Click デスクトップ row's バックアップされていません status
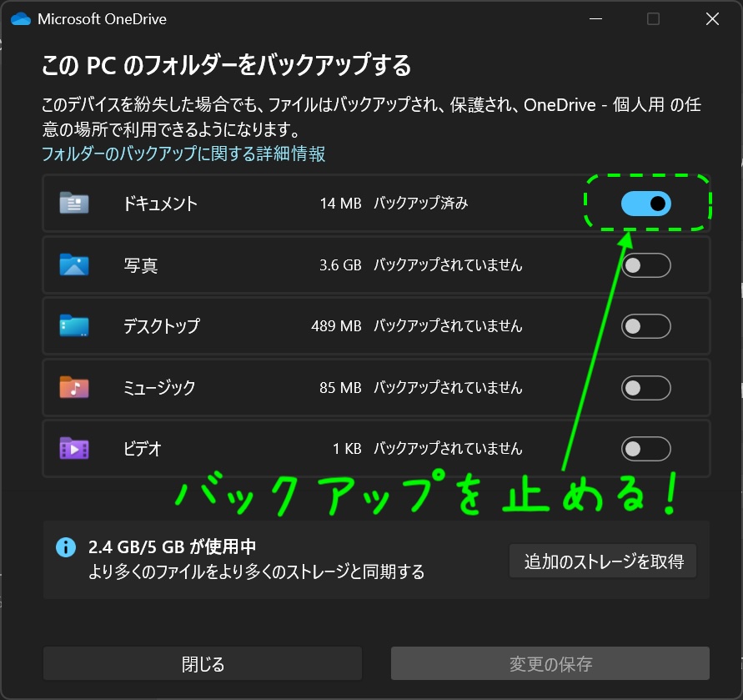This screenshot has width=743, height=700. pos(448,326)
